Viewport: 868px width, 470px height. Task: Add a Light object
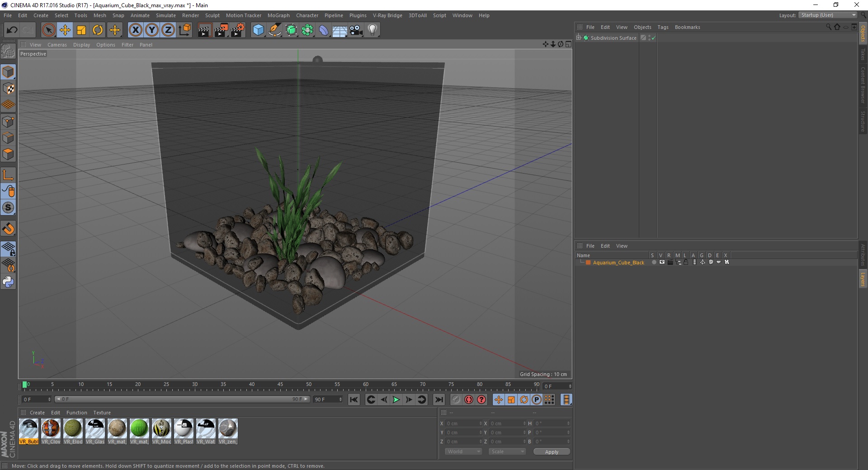click(373, 30)
